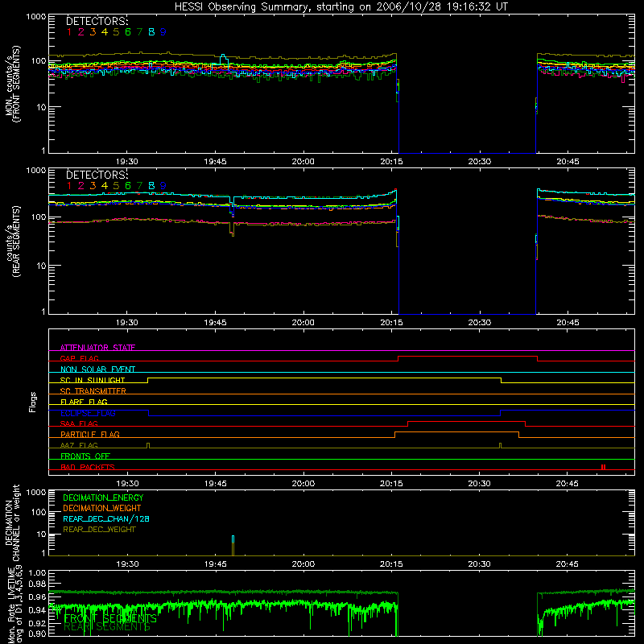Viewport: 644px width, 644px height.
Task: Click the cyan decimation spike near 19:48
Action: [233, 539]
